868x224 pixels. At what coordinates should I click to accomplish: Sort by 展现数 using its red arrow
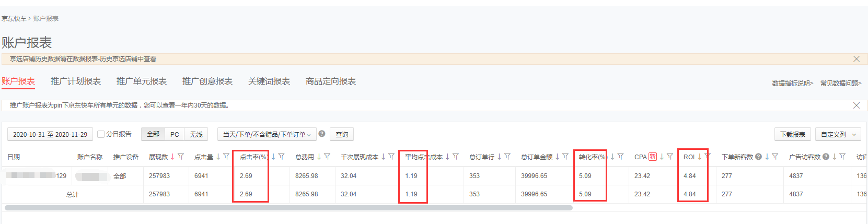[x=173, y=157]
